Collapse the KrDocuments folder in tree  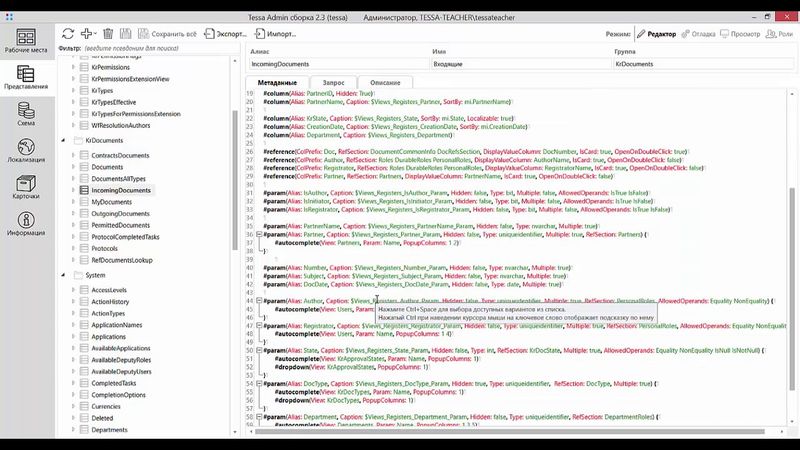click(x=63, y=141)
